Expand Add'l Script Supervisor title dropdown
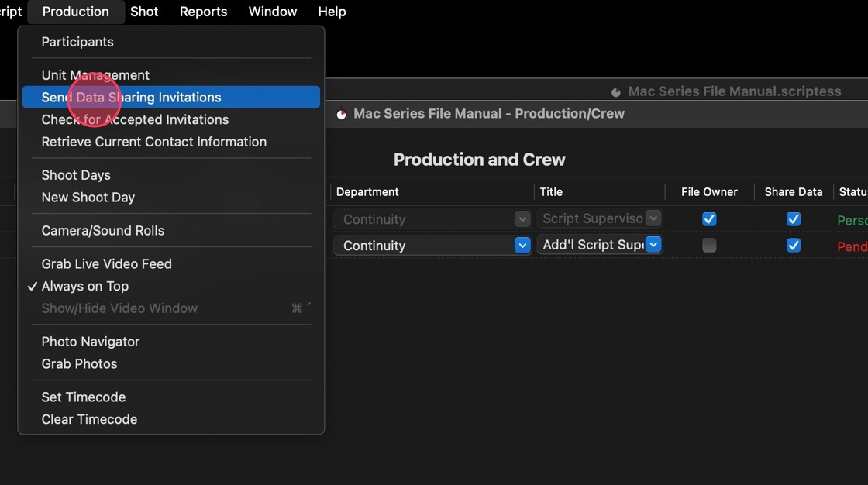 [x=653, y=245]
